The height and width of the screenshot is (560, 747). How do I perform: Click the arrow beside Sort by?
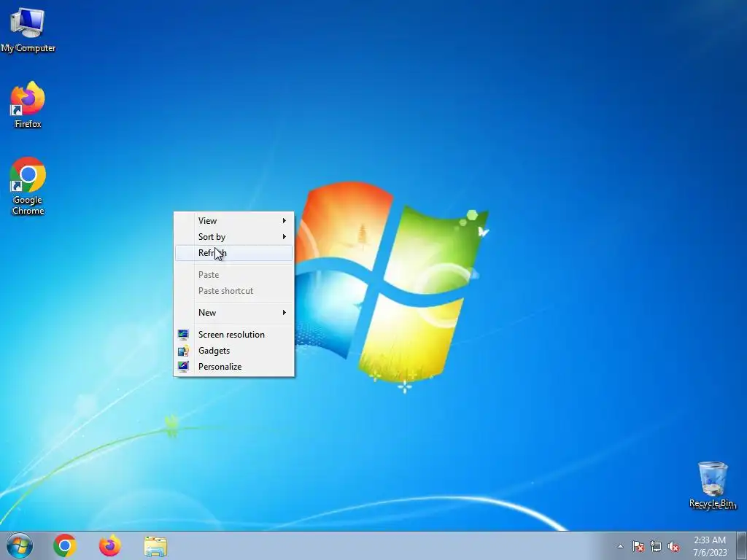(x=285, y=237)
